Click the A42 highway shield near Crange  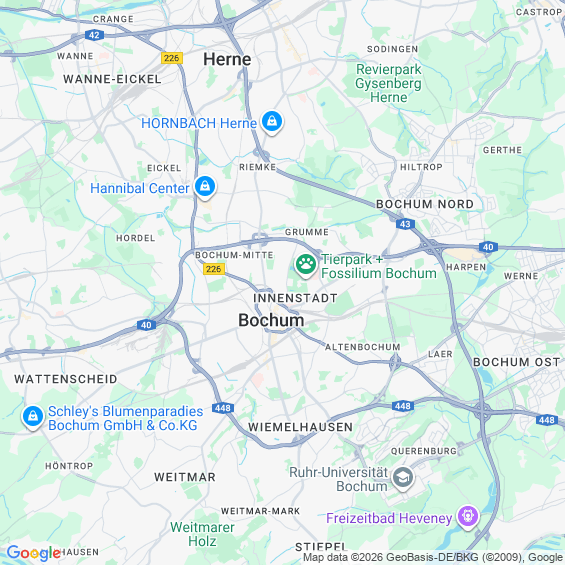tap(94, 35)
